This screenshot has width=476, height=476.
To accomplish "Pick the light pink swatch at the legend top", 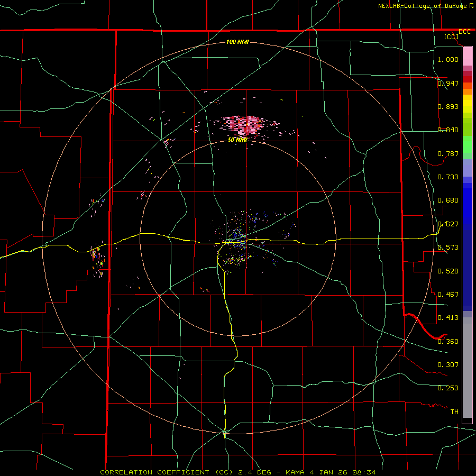I will (467, 57).
